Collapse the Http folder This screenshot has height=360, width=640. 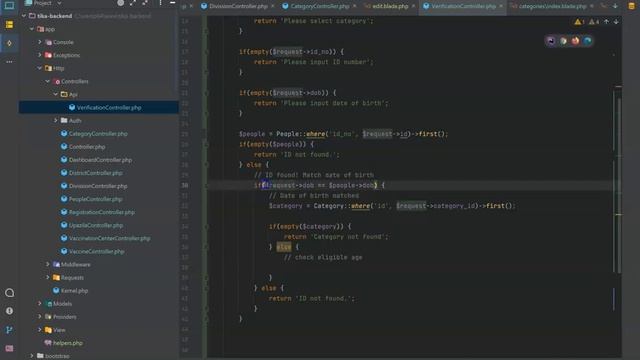40,68
